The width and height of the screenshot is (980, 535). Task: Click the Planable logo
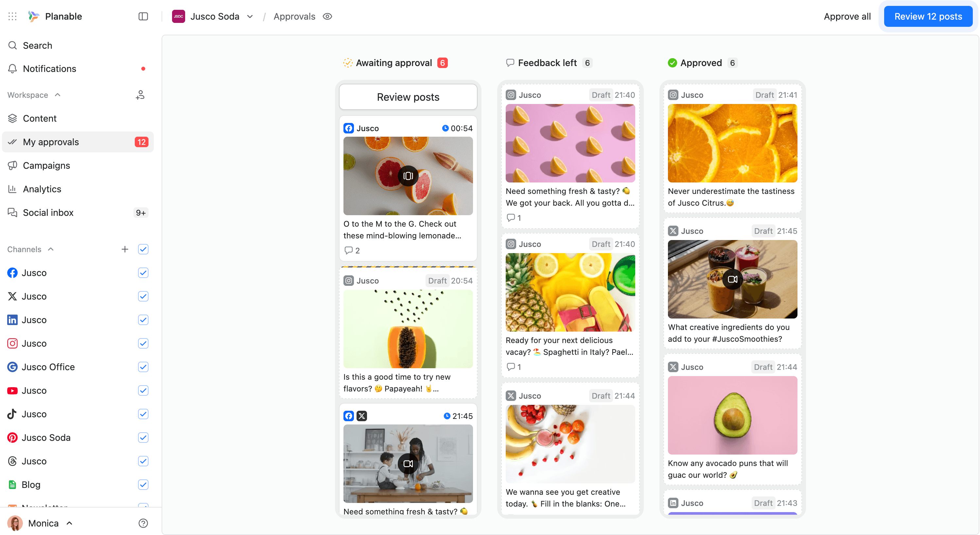pyautogui.click(x=33, y=16)
